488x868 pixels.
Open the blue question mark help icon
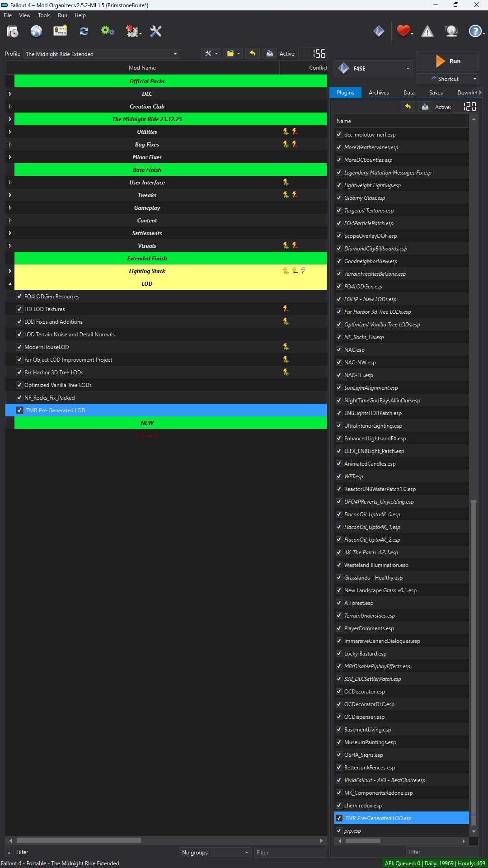[x=476, y=31]
